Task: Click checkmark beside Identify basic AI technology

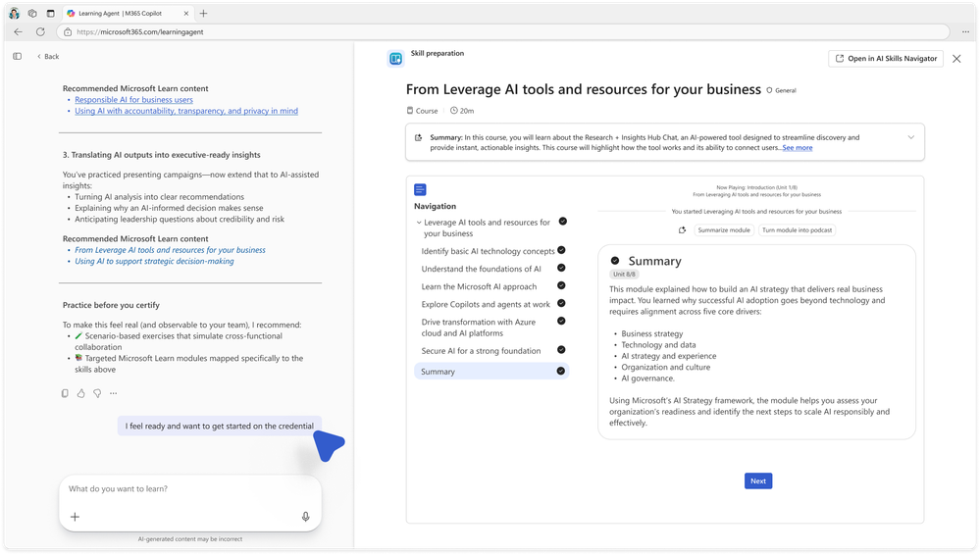Action: click(x=561, y=250)
